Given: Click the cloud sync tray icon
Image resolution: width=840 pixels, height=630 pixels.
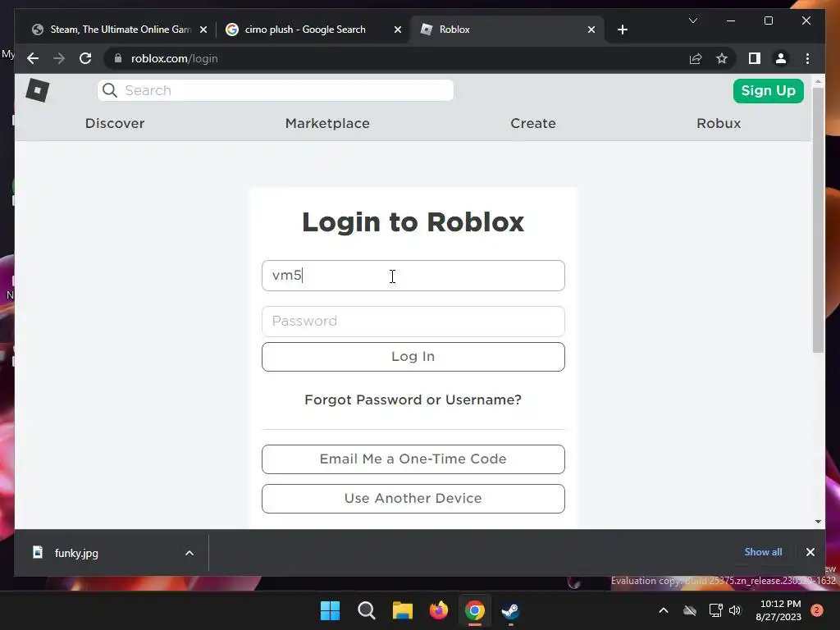Looking at the screenshot, I should coord(690,610).
